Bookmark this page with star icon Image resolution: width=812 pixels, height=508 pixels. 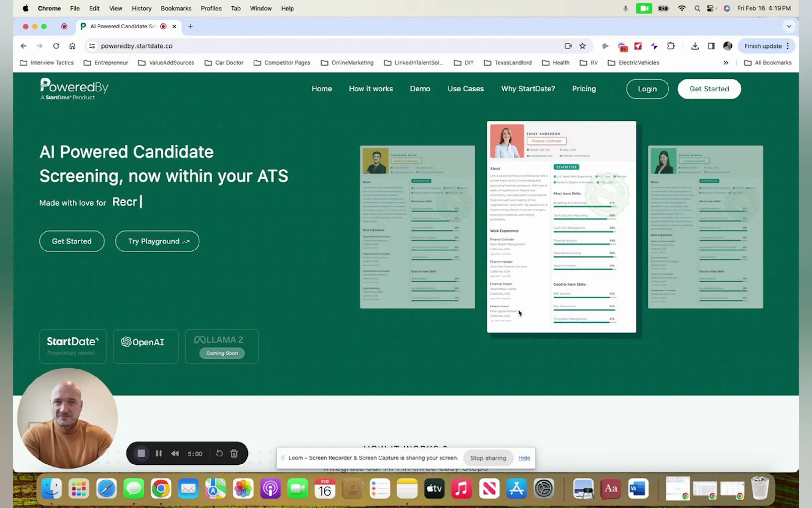[x=582, y=46]
